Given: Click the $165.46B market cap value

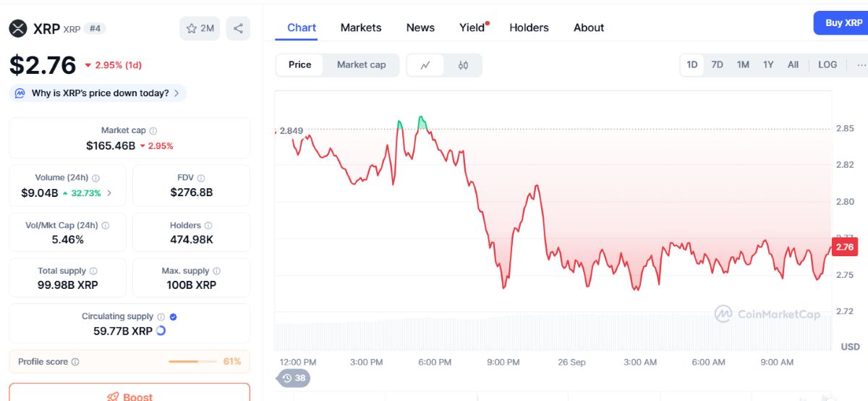Looking at the screenshot, I should (111, 145).
